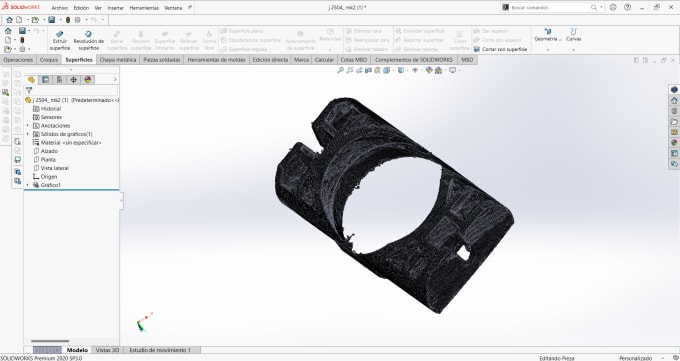This screenshot has width=680, height=361.
Task: Select the Revolución de superficie tool
Action: [x=88, y=40]
